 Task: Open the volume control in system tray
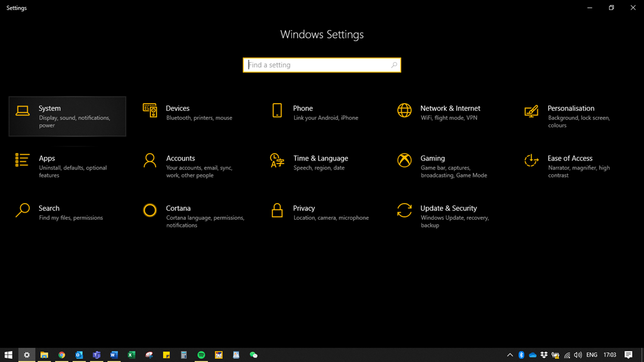(x=578, y=355)
